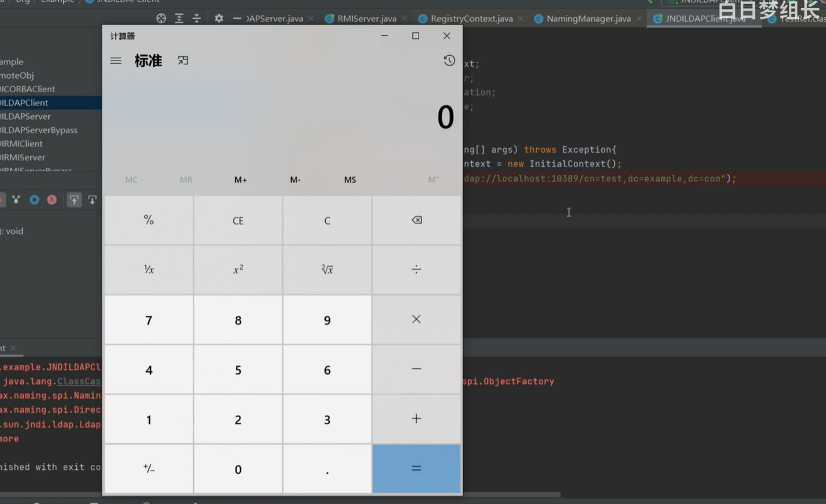The image size is (826, 504).
Task: Click digit 5 on calculator
Action: 238,370
